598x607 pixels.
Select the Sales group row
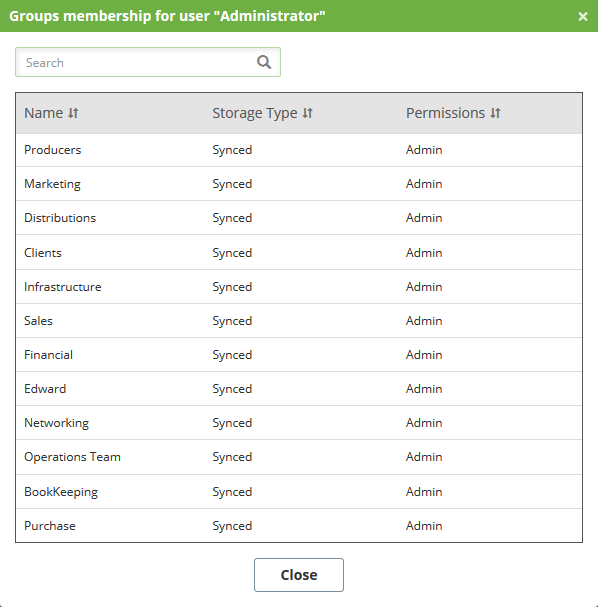pos(299,321)
